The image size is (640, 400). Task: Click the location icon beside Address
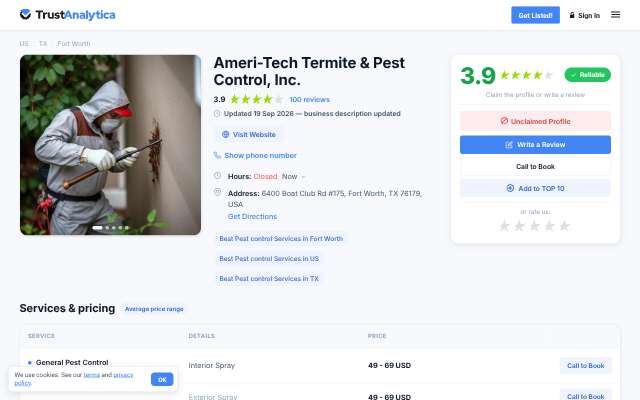click(x=217, y=192)
